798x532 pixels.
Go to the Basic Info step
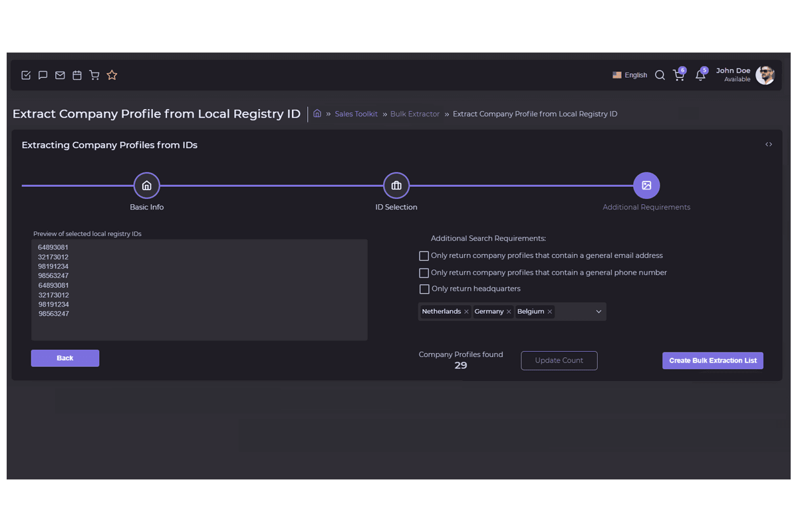coord(147,186)
